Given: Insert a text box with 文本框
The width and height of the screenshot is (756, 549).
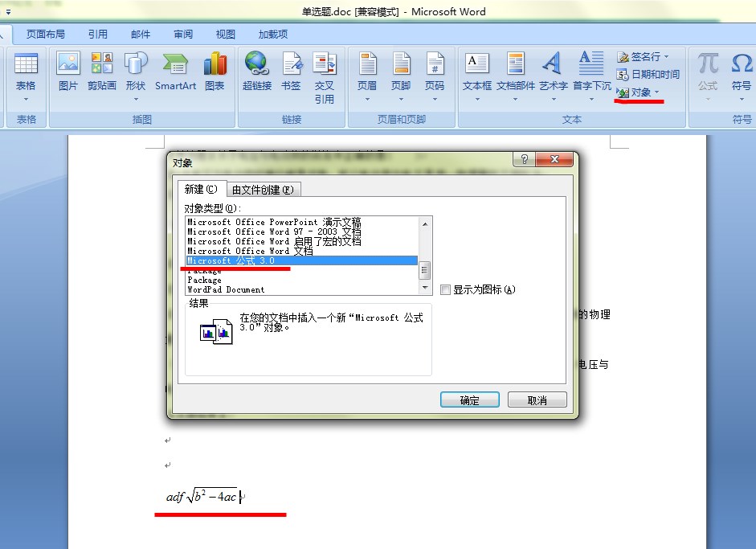Looking at the screenshot, I should (x=477, y=64).
